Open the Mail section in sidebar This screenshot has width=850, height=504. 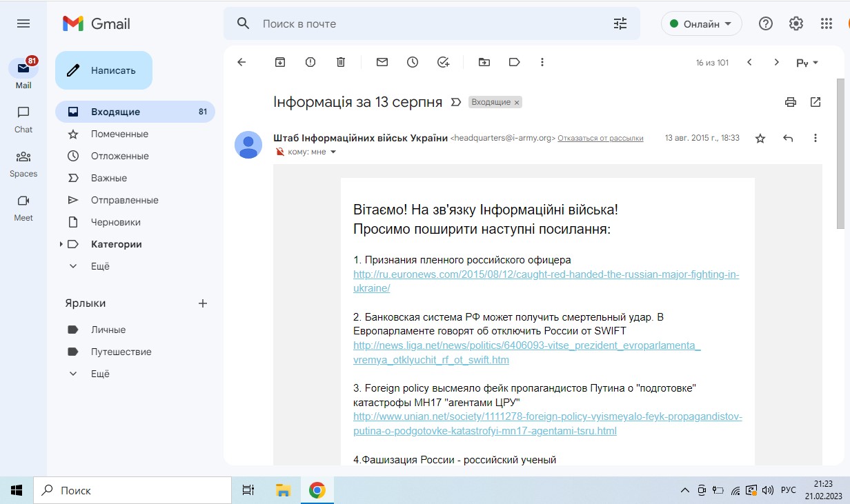coord(23,74)
